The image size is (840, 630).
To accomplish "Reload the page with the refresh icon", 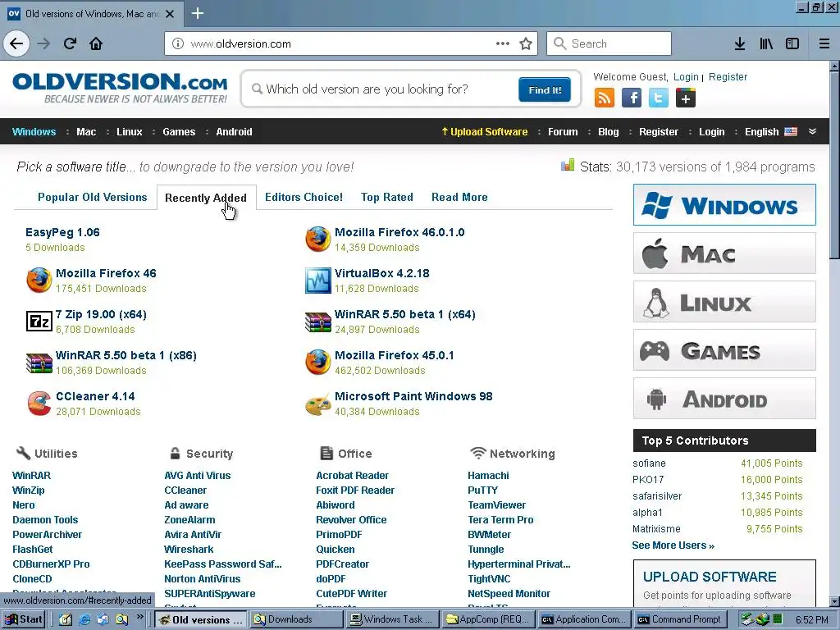I will click(x=70, y=43).
